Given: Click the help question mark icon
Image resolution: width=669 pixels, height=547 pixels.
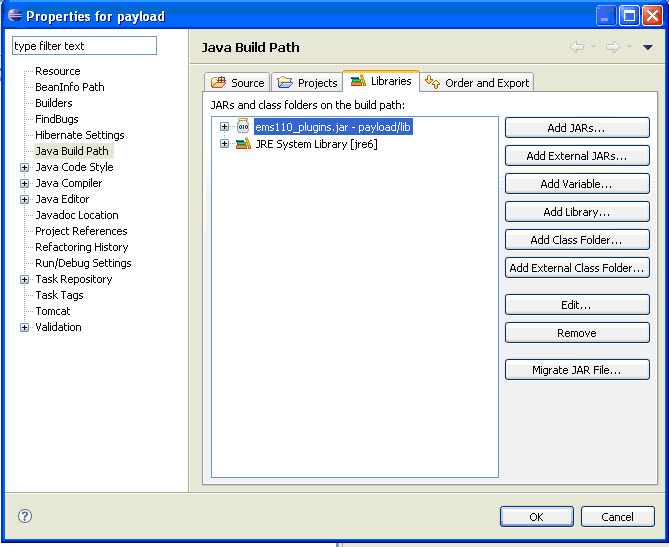Looking at the screenshot, I should coord(25,516).
